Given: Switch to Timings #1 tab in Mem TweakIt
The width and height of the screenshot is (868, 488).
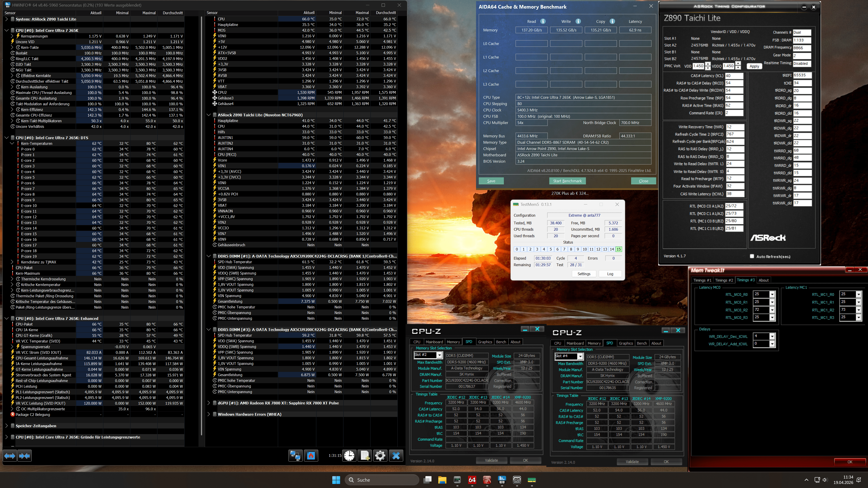Looking at the screenshot, I should click(702, 280).
